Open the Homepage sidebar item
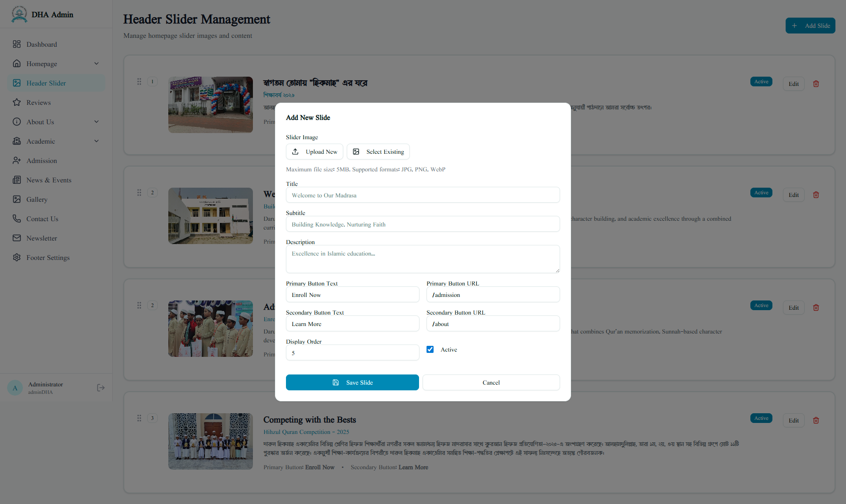The image size is (846, 504). (x=56, y=63)
